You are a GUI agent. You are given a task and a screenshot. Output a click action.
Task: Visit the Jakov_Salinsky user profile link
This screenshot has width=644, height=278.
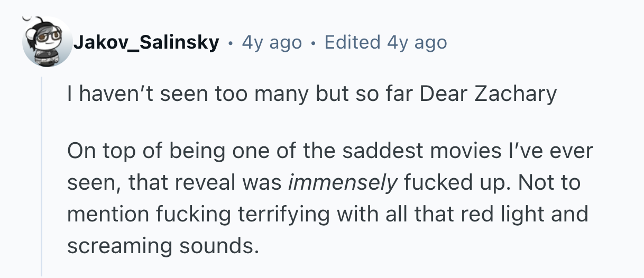(x=146, y=42)
